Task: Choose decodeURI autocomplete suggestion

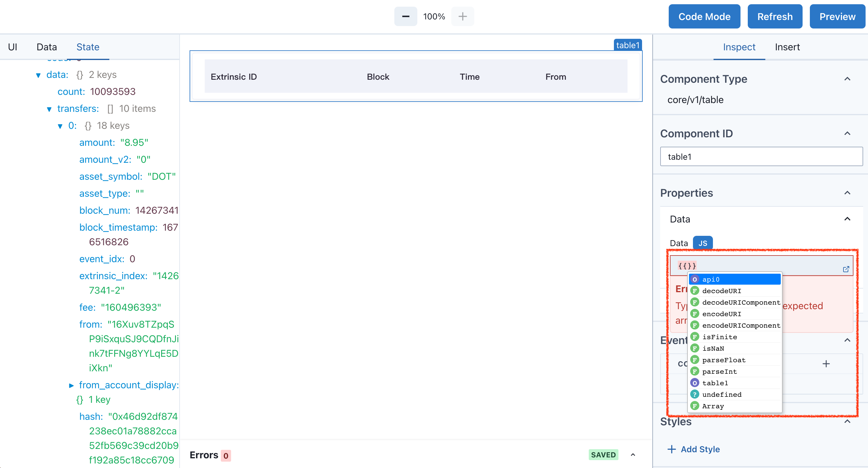Action: click(x=734, y=291)
